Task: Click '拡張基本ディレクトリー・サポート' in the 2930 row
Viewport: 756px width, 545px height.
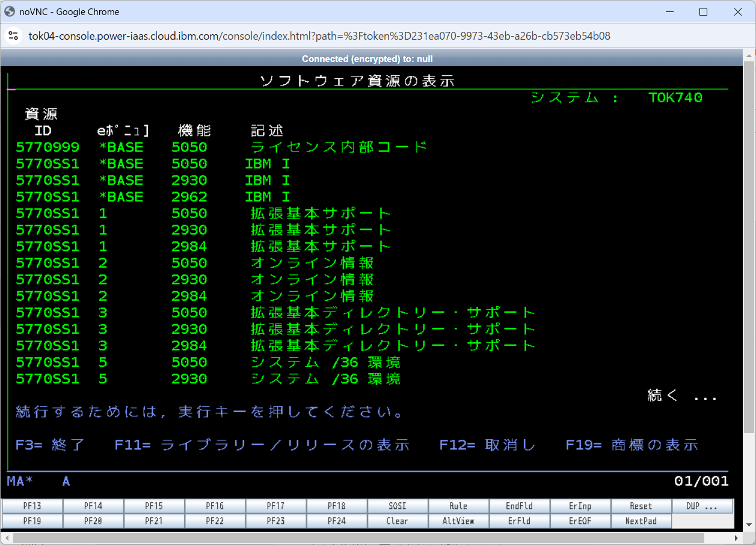Action: [x=393, y=329]
